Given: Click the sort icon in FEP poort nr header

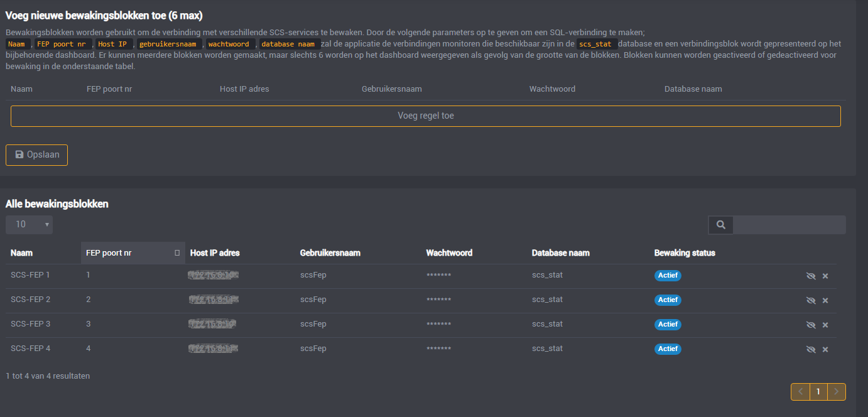Looking at the screenshot, I should [x=177, y=253].
